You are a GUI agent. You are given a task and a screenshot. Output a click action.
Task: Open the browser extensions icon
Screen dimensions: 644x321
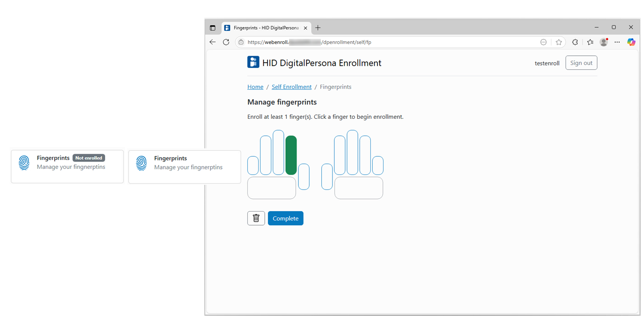pyautogui.click(x=575, y=42)
